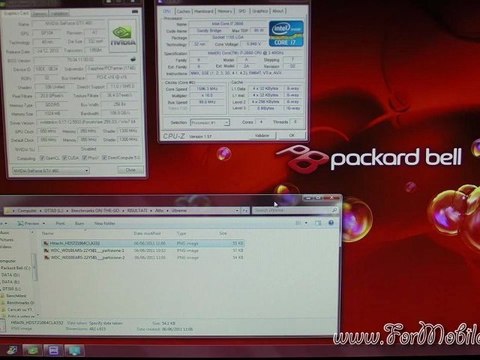Click the Computer segment in address bar
Screen dimensions: 480x360
[x=27, y=211]
